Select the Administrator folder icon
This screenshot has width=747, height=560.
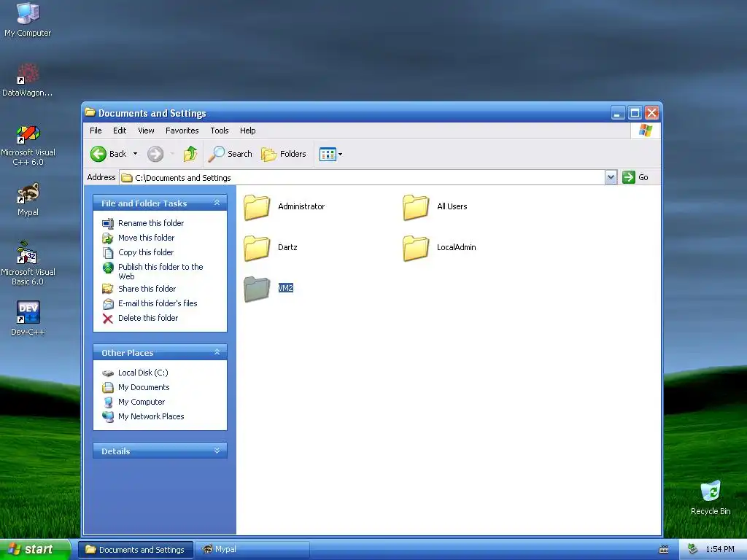257,207
